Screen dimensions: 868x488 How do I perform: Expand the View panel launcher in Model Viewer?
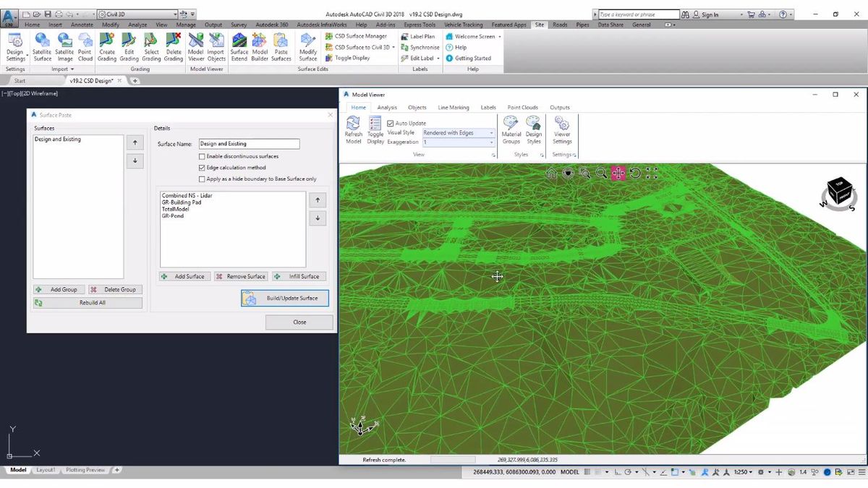point(493,155)
